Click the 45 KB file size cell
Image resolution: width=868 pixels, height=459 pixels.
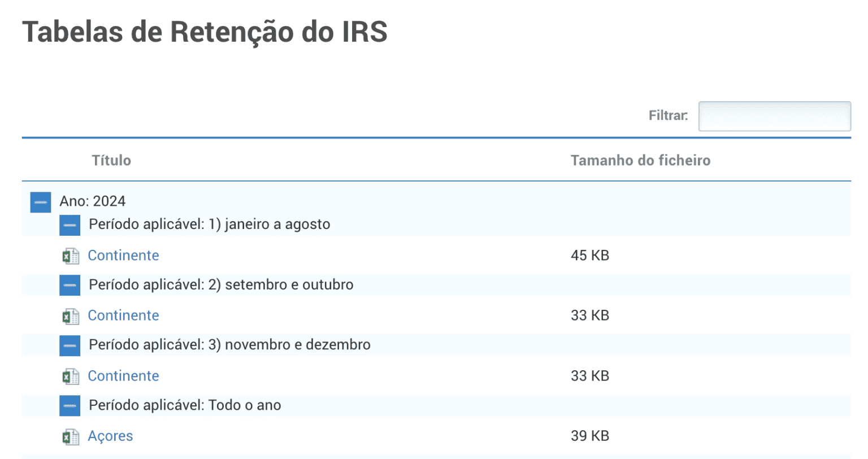590,256
